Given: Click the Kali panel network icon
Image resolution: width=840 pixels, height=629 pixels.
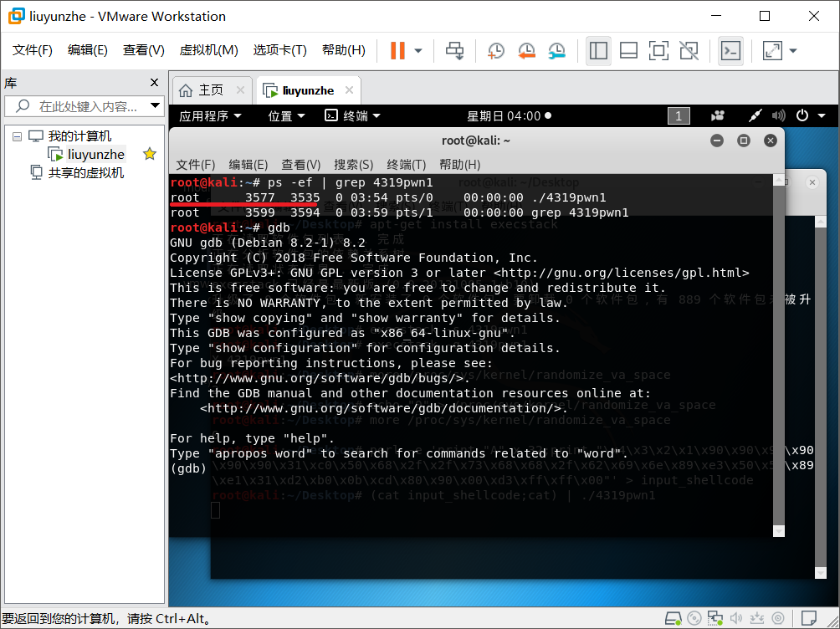Looking at the screenshot, I should tap(755, 115).
